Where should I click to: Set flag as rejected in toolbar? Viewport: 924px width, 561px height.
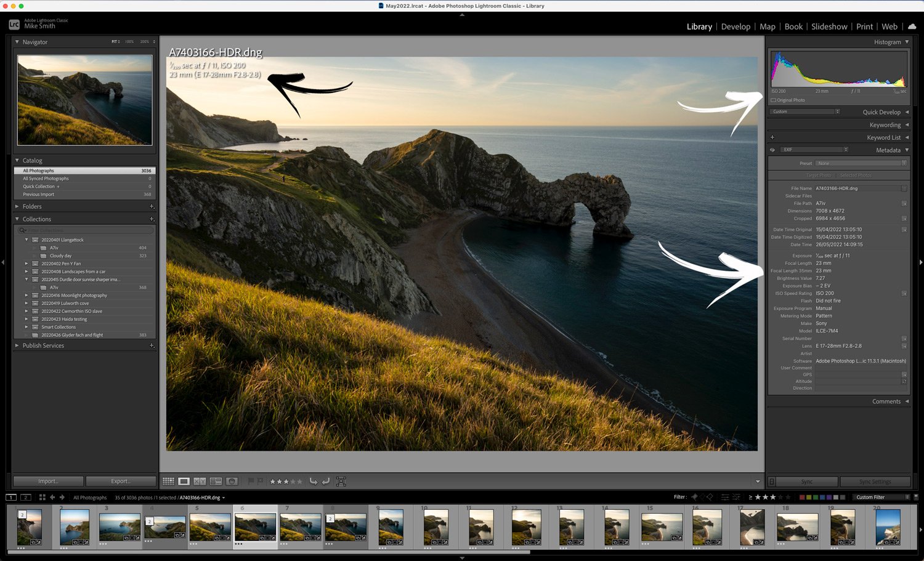(x=260, y=482)
